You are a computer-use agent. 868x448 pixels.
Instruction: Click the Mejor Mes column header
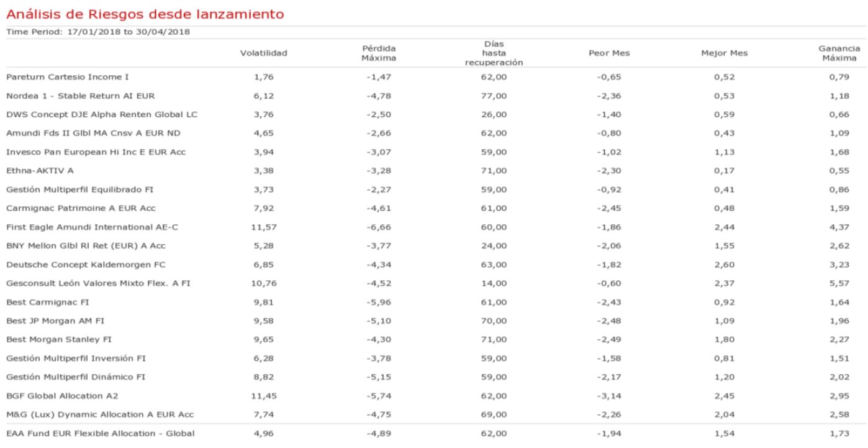tap(724, 53)
